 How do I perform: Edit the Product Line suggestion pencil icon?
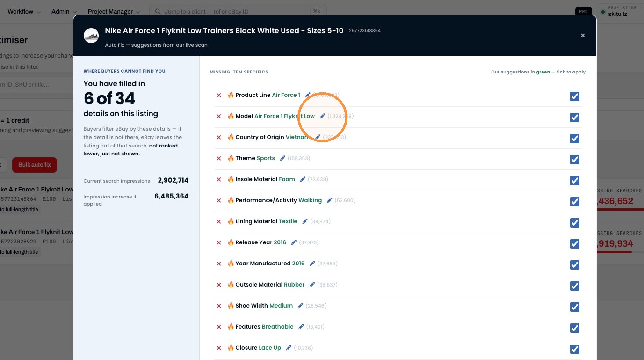tap(308, 95)
